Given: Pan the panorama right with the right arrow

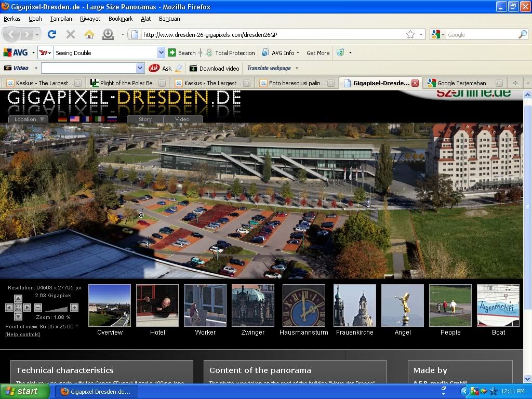Looking at the screenshot, I should point(27,308).
